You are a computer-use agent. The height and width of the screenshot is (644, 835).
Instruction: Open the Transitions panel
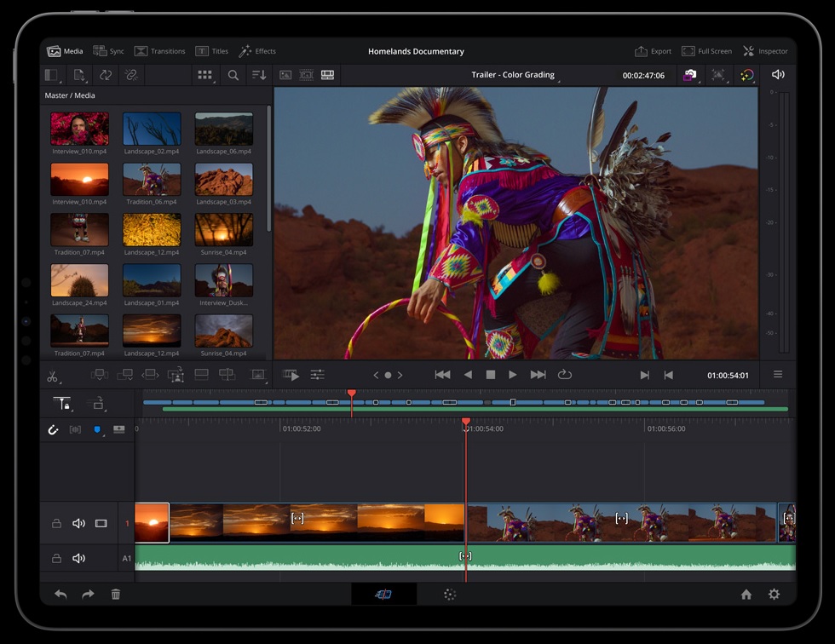point(160,51)
